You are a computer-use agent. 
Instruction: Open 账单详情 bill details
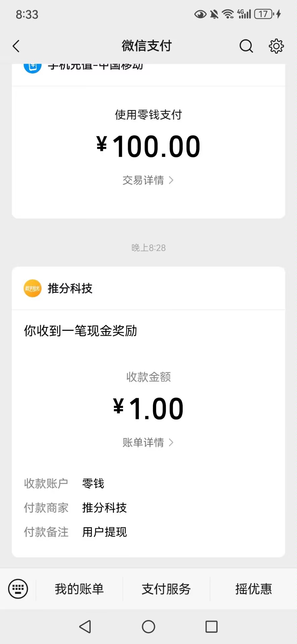[x=148, y=443]
